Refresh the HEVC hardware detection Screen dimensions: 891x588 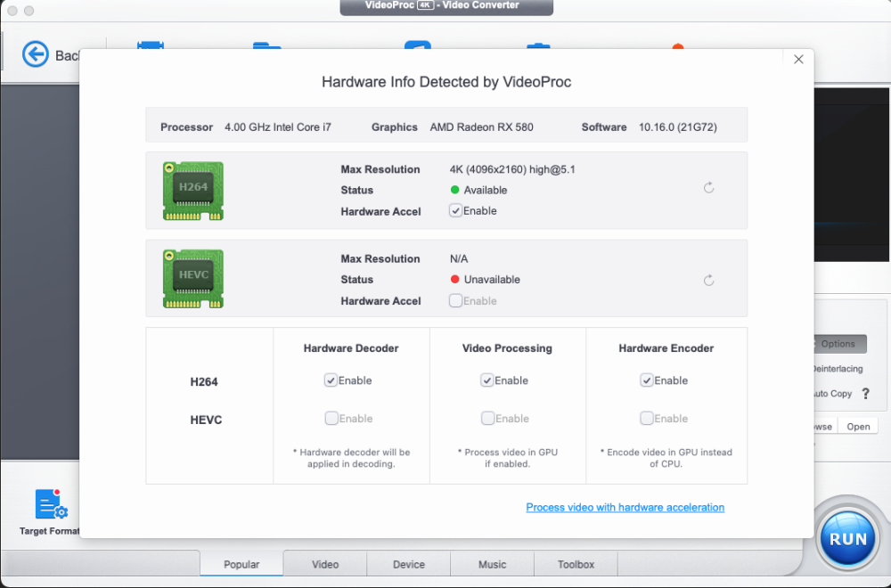tap(708, 280)
